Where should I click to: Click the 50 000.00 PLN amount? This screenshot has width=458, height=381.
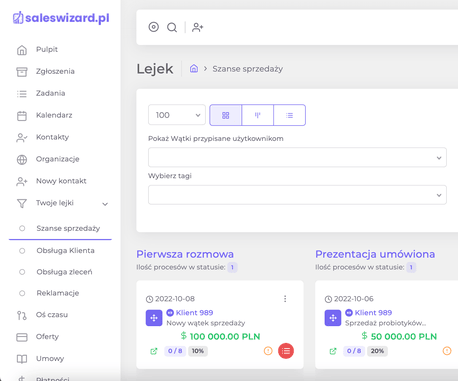tap(404, 337)
